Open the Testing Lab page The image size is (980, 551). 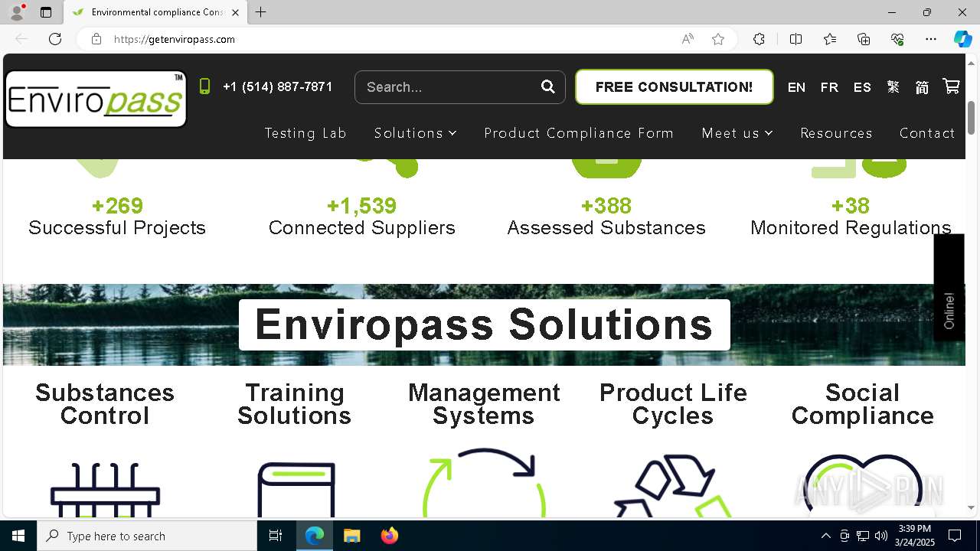[305, 133]
